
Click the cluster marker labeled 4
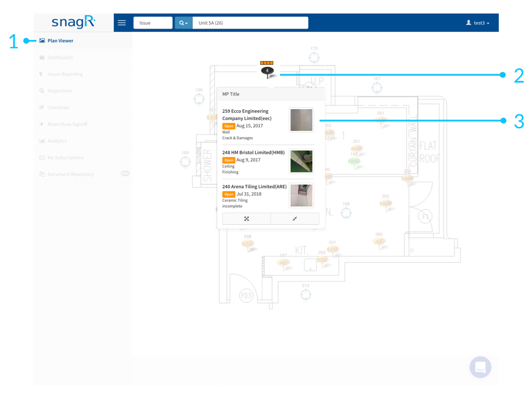268,71
